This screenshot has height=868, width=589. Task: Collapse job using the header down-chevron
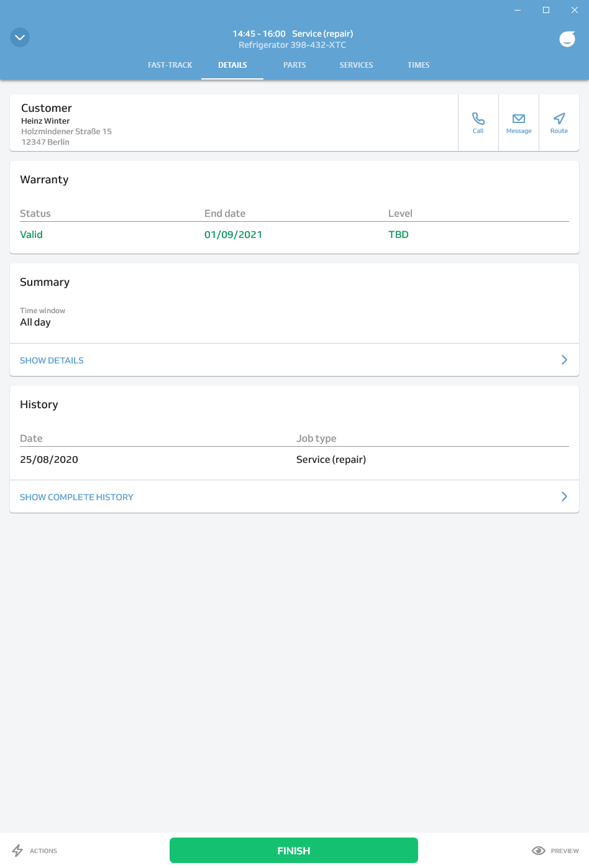[x=20, y=38]
